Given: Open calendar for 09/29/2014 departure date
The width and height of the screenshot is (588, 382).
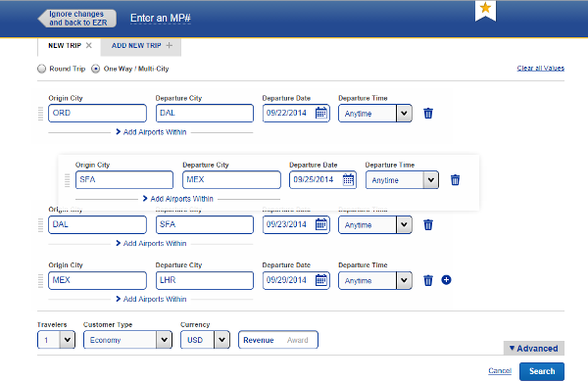Looking at the screenshot, I should (x=321, y=280).
